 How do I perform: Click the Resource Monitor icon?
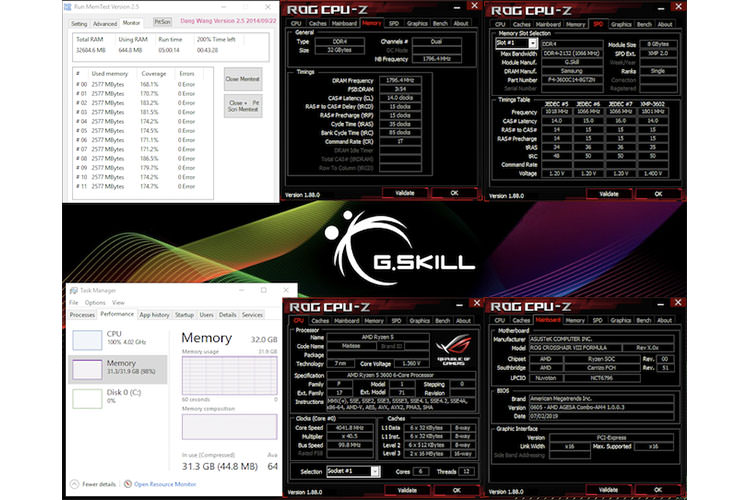128,484
